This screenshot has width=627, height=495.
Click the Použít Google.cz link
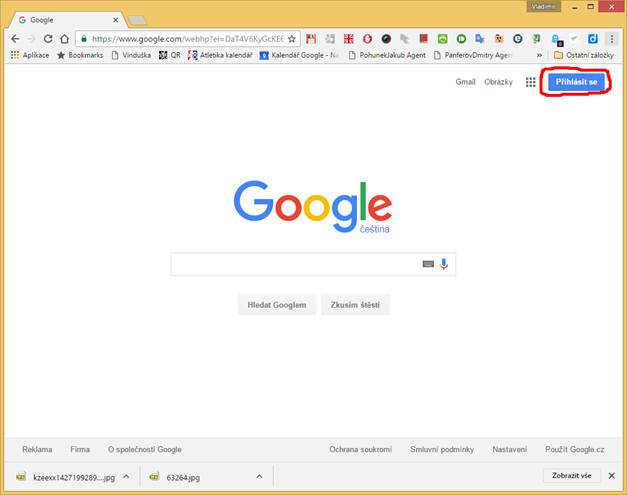(x=575, y=449)
